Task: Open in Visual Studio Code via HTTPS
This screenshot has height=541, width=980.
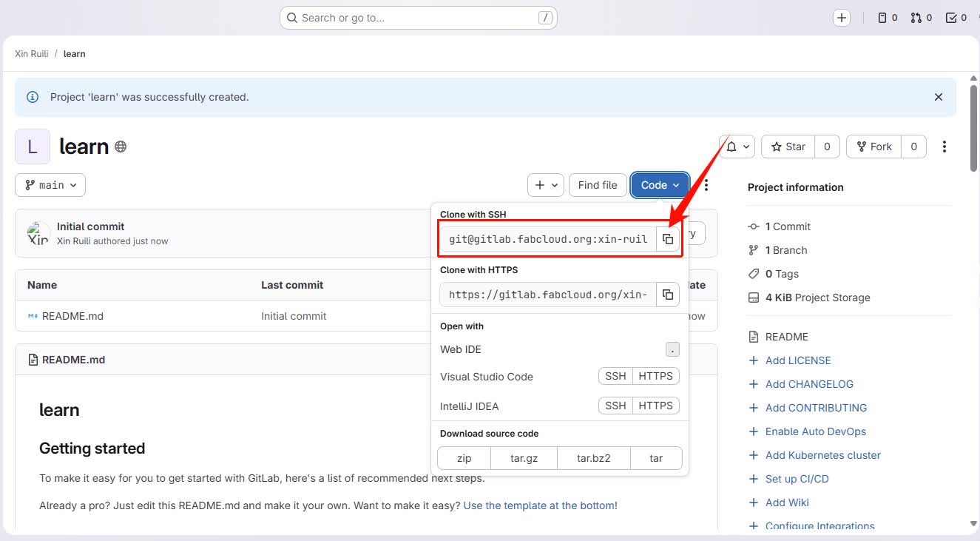Action: coord(656,376)
